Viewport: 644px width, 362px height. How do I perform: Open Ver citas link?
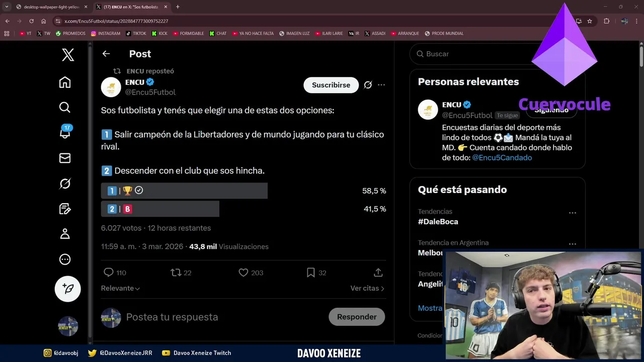[x=367, y=288]
